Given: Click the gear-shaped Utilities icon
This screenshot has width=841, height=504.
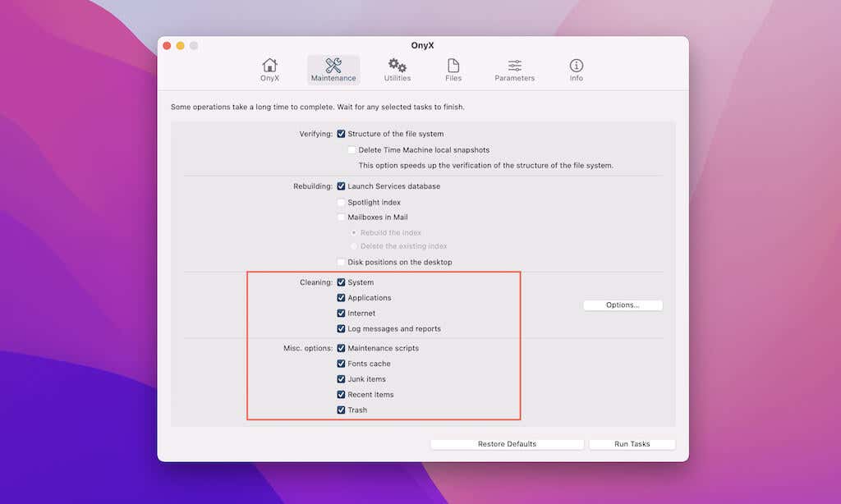Looking at the screenshot, I should tap(397, 64).
